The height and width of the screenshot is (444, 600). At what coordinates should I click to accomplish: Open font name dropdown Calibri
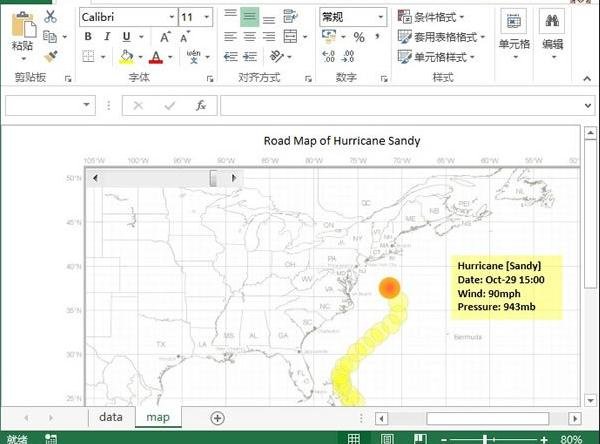[171, 17]
